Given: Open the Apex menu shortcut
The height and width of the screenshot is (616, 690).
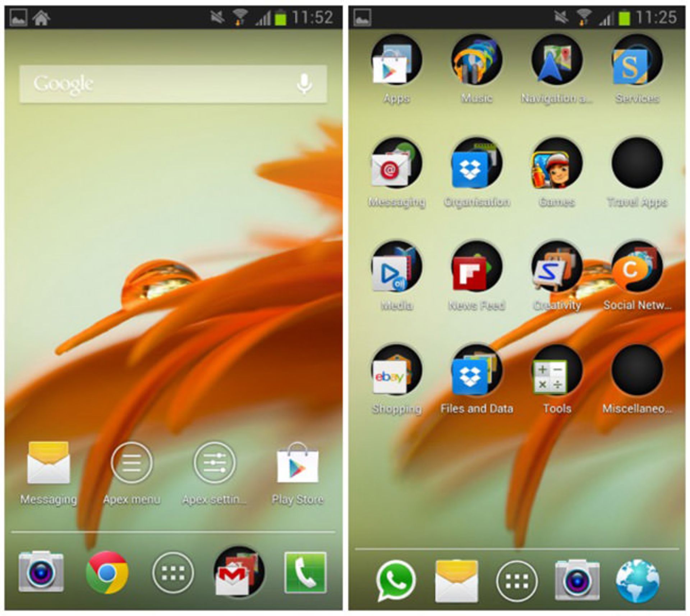Looking at the screenshot, I should (x=132, y=463).
